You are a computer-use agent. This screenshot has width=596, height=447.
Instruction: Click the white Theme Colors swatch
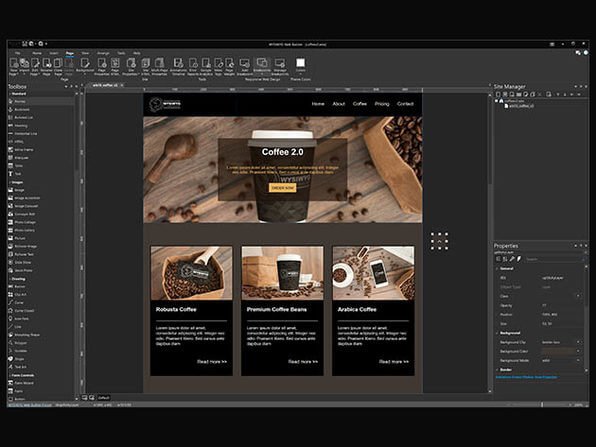pos(300,62)
